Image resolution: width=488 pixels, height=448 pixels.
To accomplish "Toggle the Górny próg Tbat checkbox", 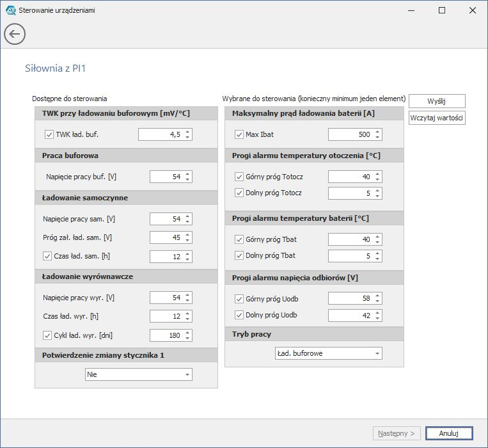I will pos(239,239).
